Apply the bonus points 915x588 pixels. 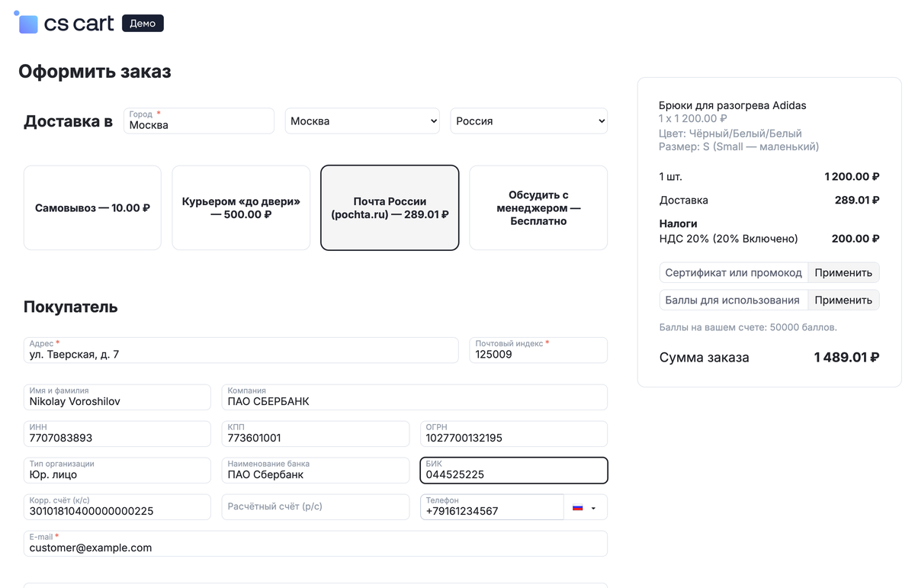click(x=843, y=300)
